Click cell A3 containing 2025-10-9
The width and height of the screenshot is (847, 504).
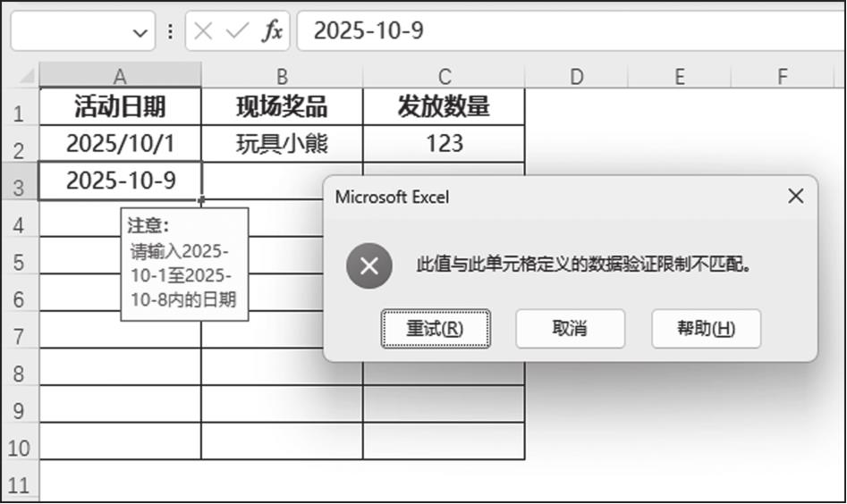coord(120,181)
